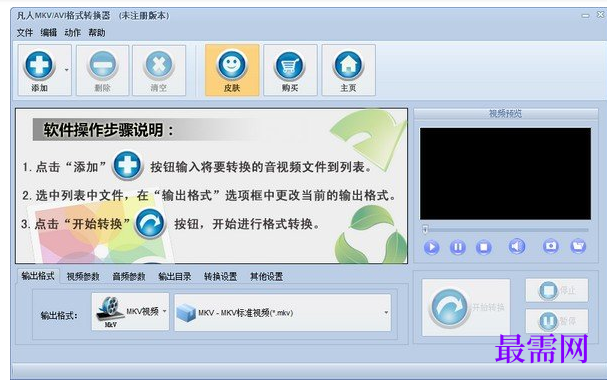The height and width of the screenshot is (380, 607).
Task: Click the 软件操作步骤说明 heading text
Action: [x=108, y=130]
